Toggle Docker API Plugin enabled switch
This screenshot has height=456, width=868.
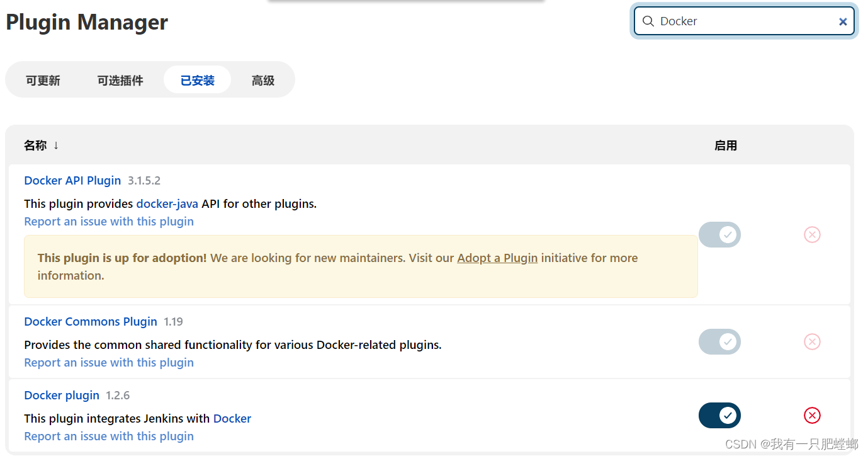[x=719, y=235]
